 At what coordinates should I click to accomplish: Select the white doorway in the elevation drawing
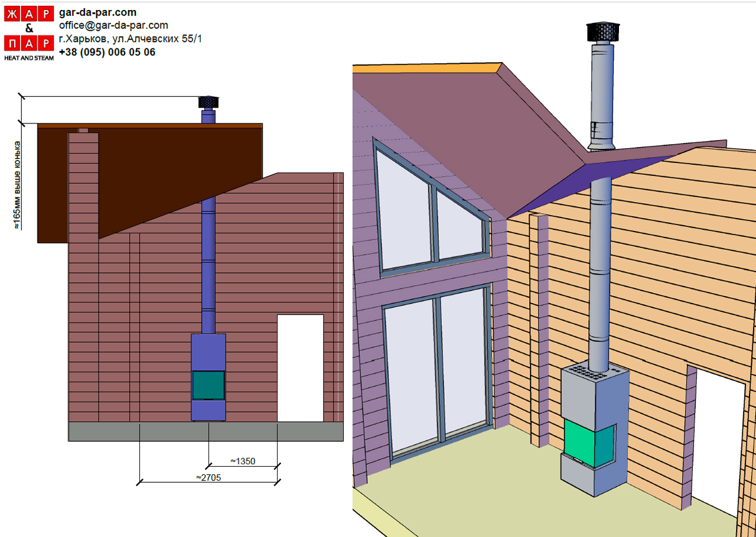300,367
